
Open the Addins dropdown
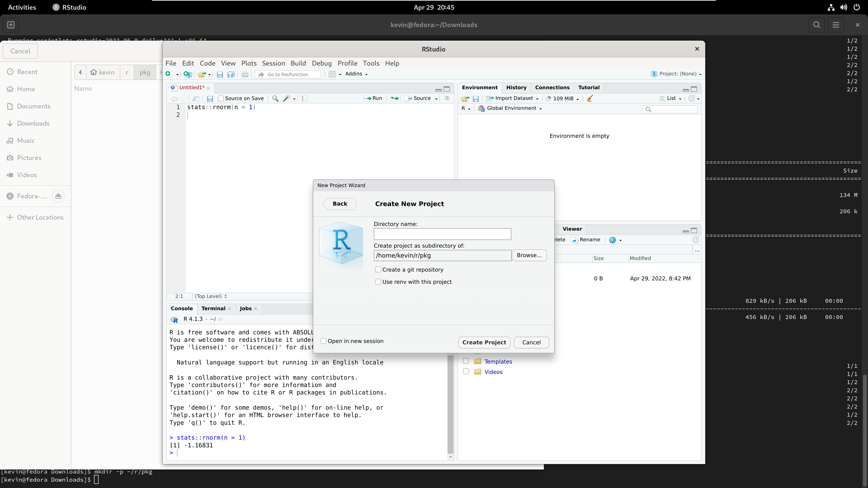356,74
